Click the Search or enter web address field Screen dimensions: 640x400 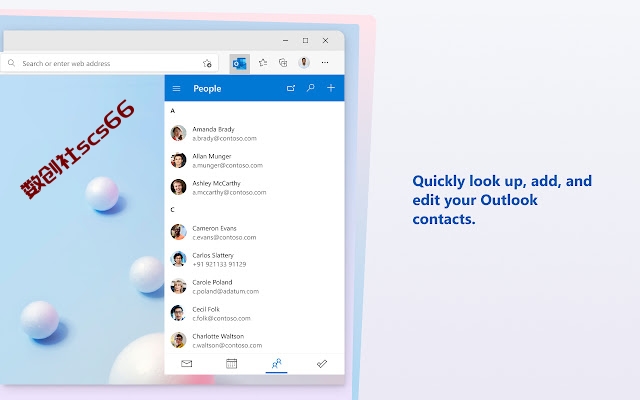coord(109,63)
